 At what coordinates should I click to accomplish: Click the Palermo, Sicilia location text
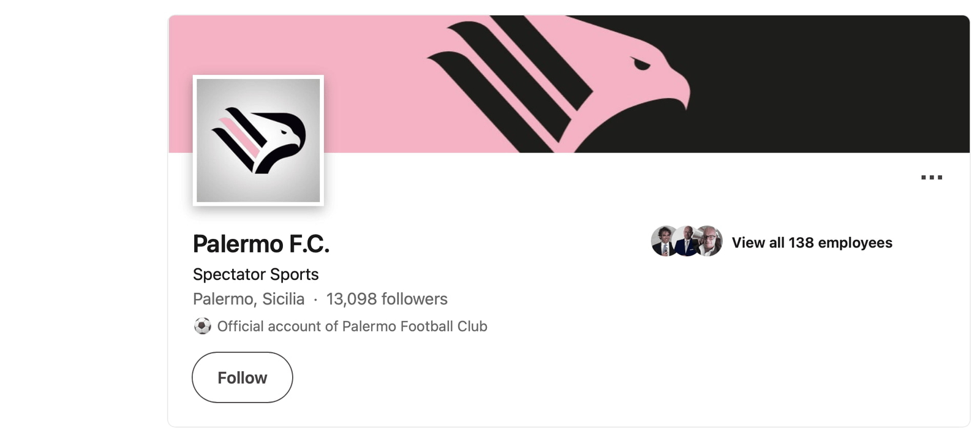248,299
